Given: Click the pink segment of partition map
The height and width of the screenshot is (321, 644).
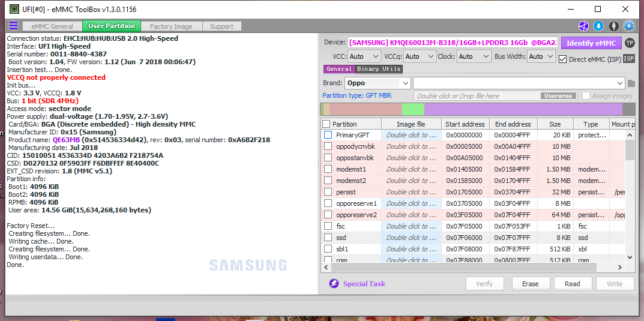Looking at the screenshot, I should (366, 109).
